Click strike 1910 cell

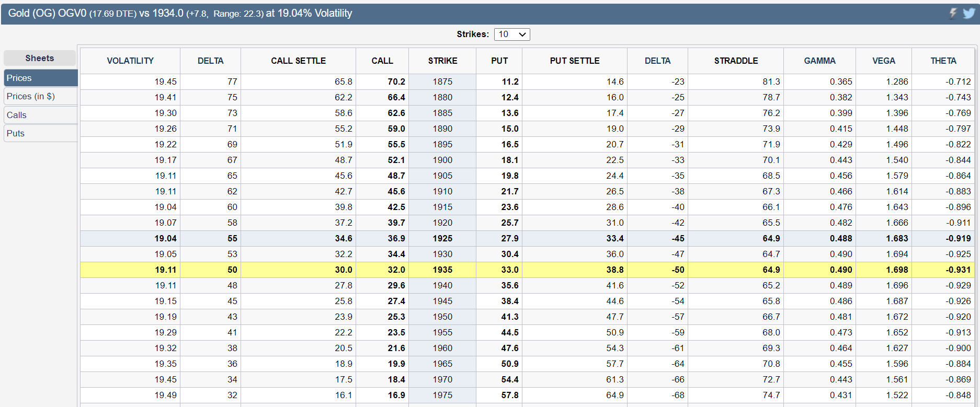point(442,191)
